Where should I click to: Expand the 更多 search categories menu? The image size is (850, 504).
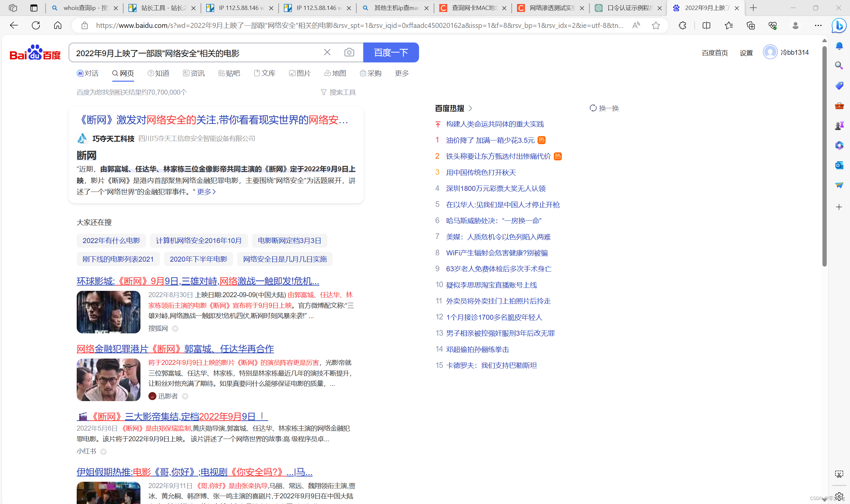402,73
